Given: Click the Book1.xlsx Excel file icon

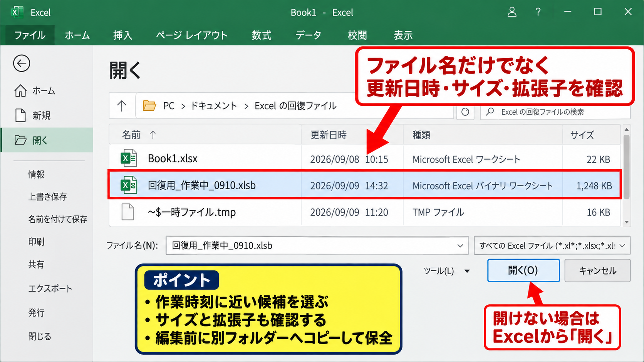Looking at the screenshot, I should coord(129,158).
